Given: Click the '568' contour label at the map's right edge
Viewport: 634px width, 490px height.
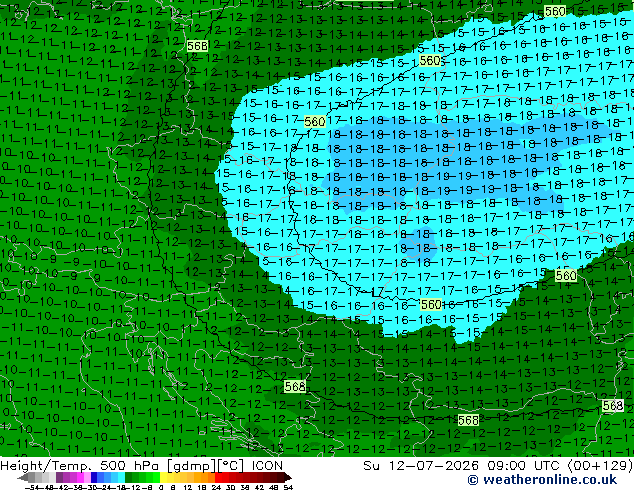Looking at the screenshot, I should pos(613,406).
